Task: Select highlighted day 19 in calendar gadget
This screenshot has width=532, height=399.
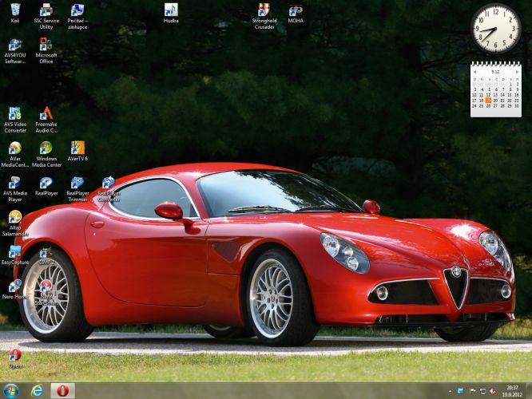Action: [x=488, y=101]
